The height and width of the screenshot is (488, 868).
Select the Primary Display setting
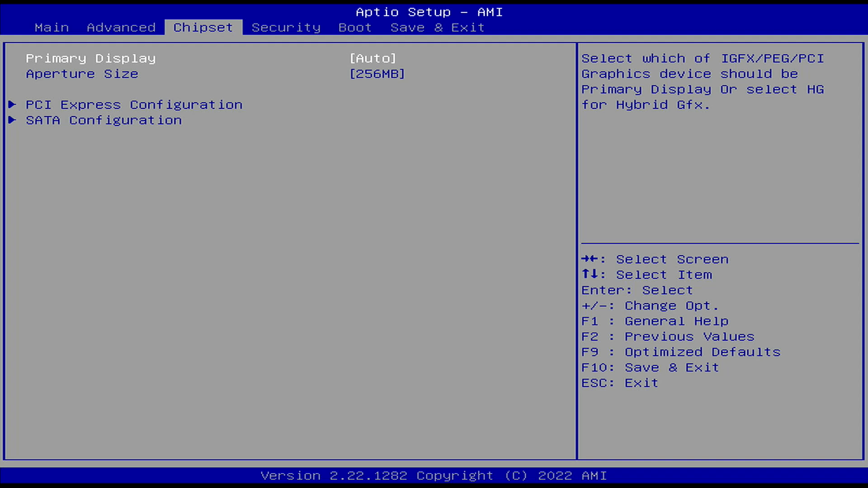coord(90,59)
